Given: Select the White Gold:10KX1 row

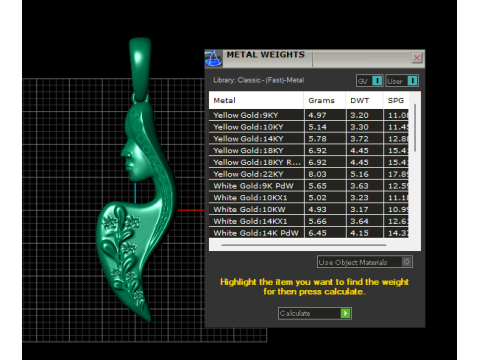Looking at the screenshot, I should coord(309,198).
